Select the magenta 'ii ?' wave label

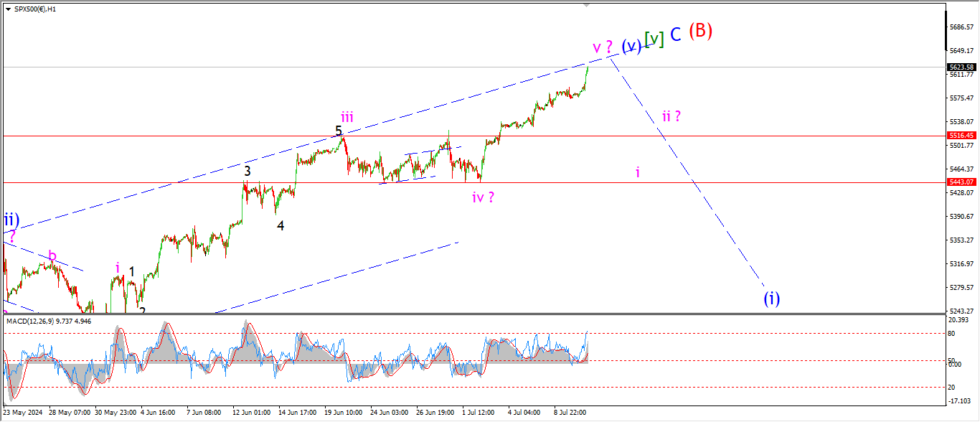coord(671,116)
